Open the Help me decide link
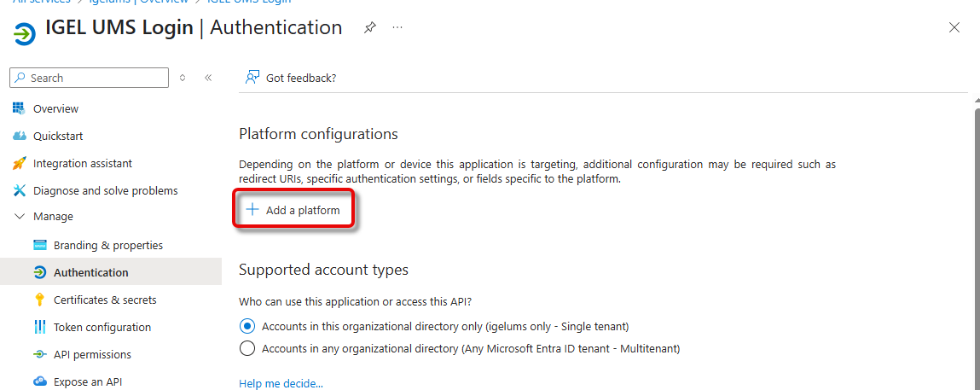 (x=281, y=383)
